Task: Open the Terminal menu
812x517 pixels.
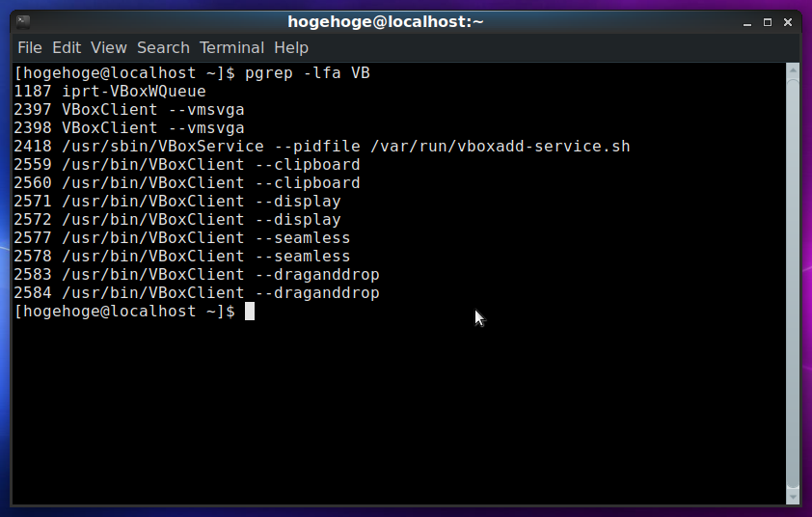Action: 232,47
